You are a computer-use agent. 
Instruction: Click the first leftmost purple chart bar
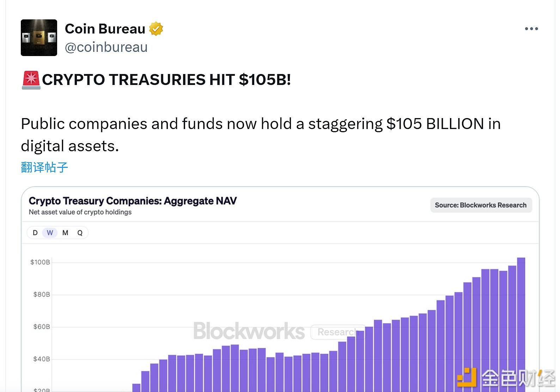point(136,388)
